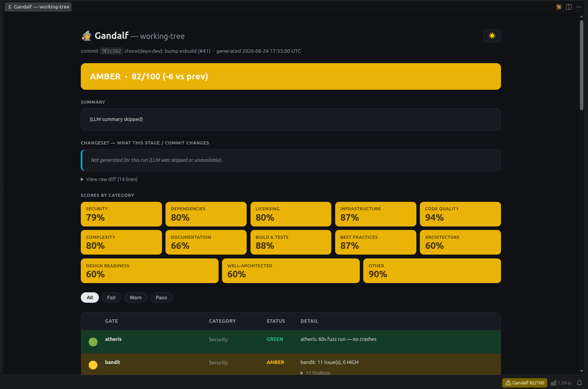Filter gates by Warn
Viewport: 588px width, 389px height.
135,298
